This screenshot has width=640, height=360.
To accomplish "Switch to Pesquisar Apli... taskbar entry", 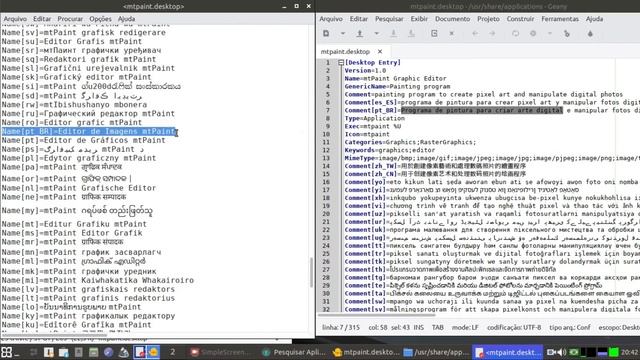I will coord(294,352).
